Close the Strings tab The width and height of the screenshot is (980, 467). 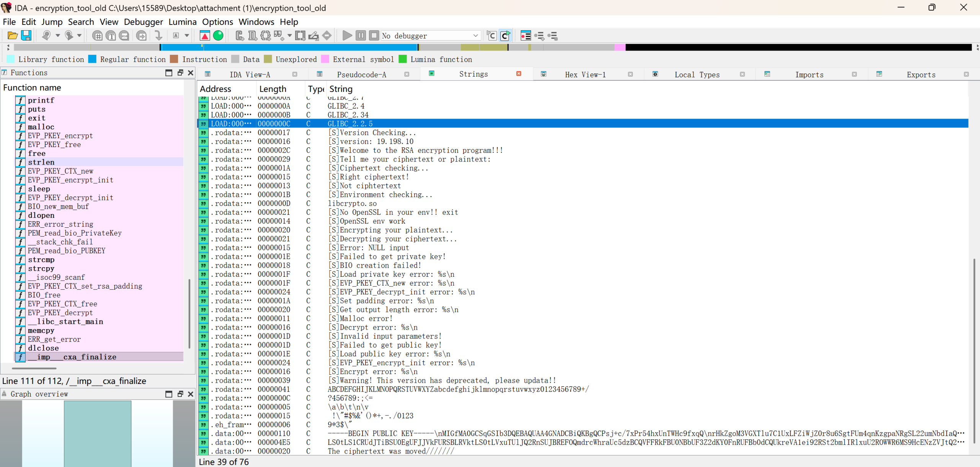[x=519, y=74]
